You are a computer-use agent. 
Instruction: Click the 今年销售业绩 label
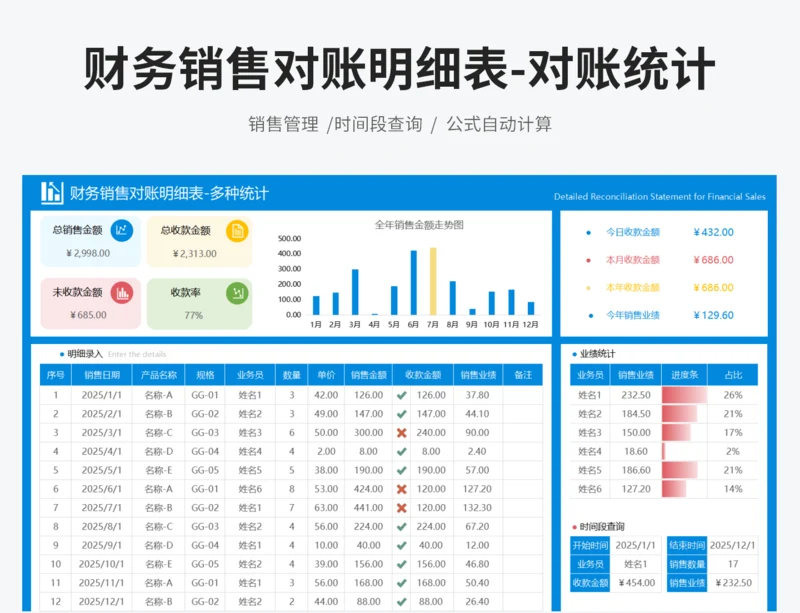pos(633,315)
